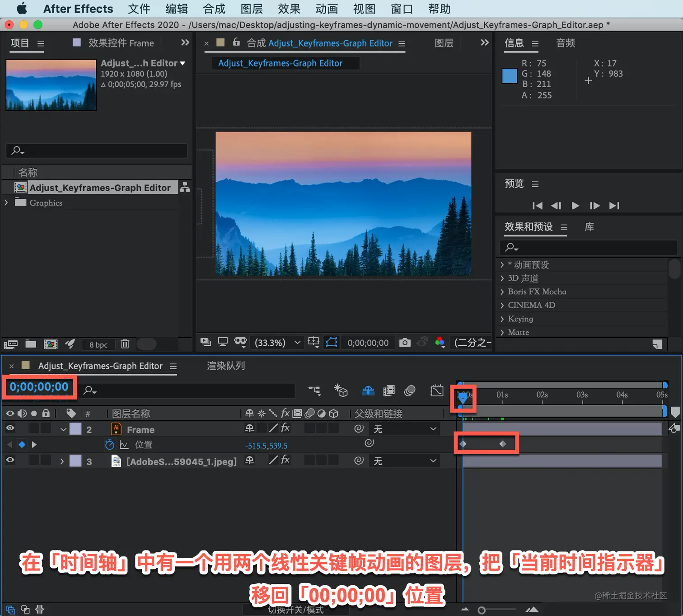Image resolution: width=683 pixels, height=616 pixels.
Task: Click the project search field
Action: click(x=97, y=150)
